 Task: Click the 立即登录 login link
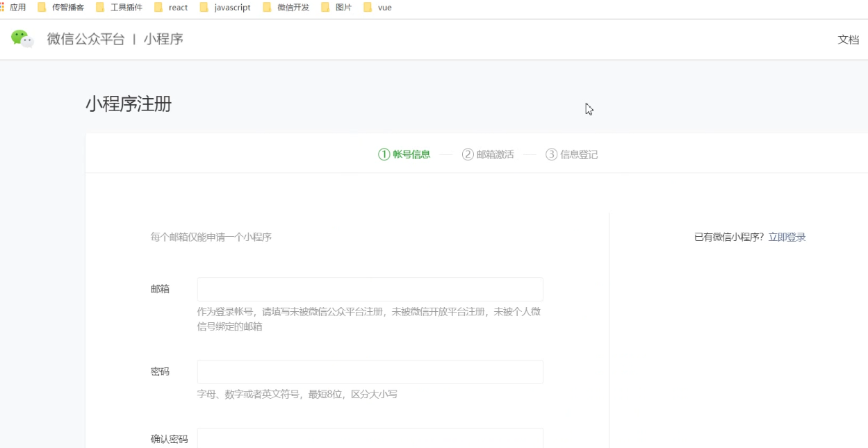(x=786, y=237)
